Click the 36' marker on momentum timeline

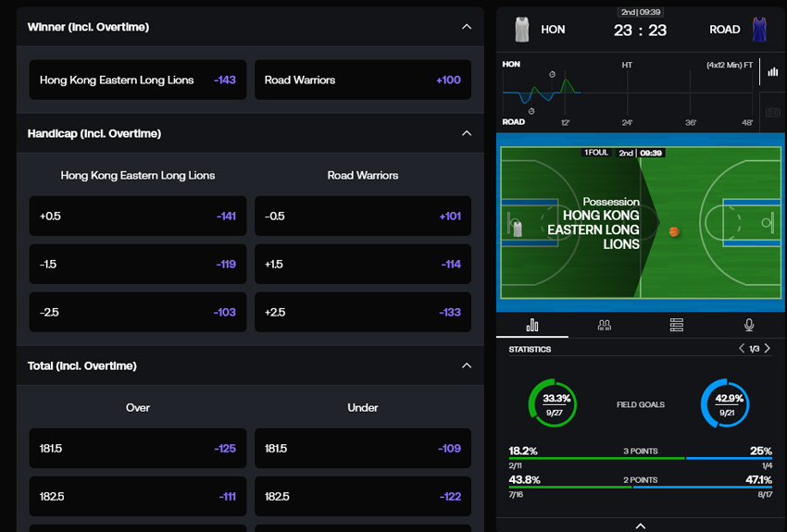(x=691, y=123)
